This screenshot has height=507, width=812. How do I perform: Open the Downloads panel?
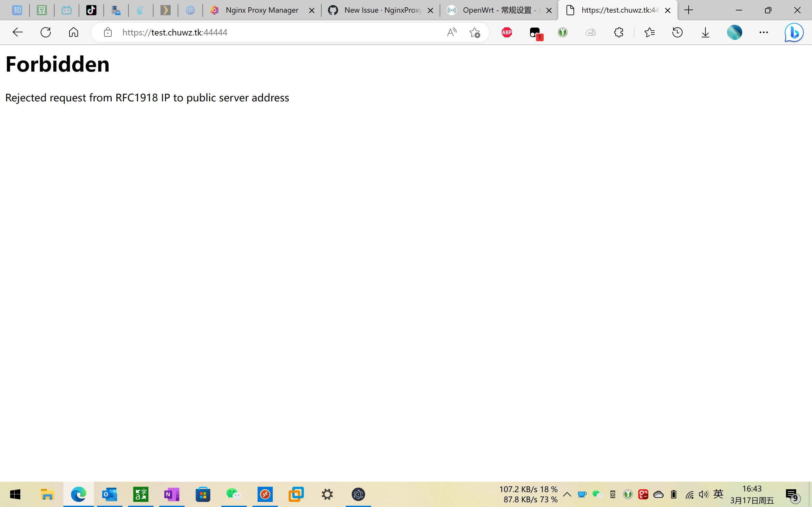point(705,32)
